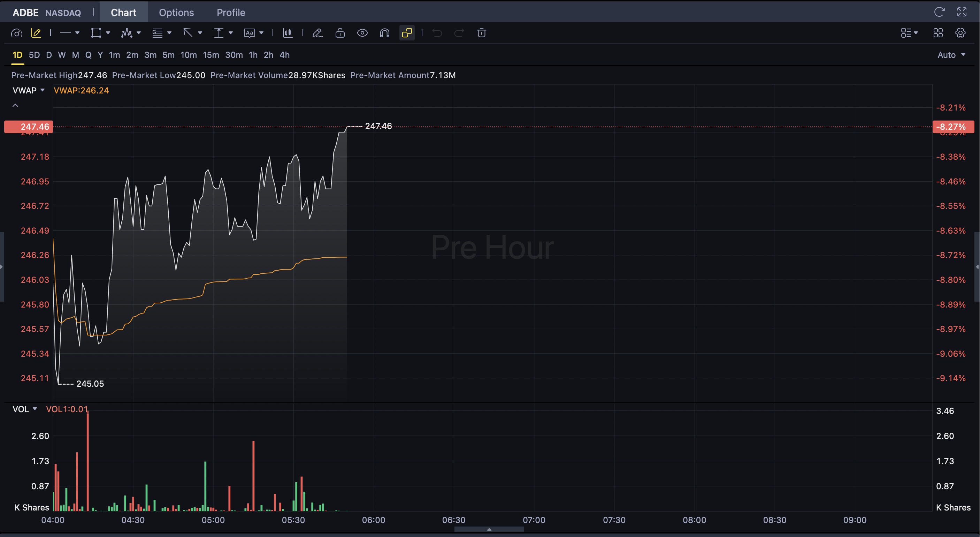980x537 pixels.
Task: Click the trash icon to delete drawings
Action: click(481, 33)
